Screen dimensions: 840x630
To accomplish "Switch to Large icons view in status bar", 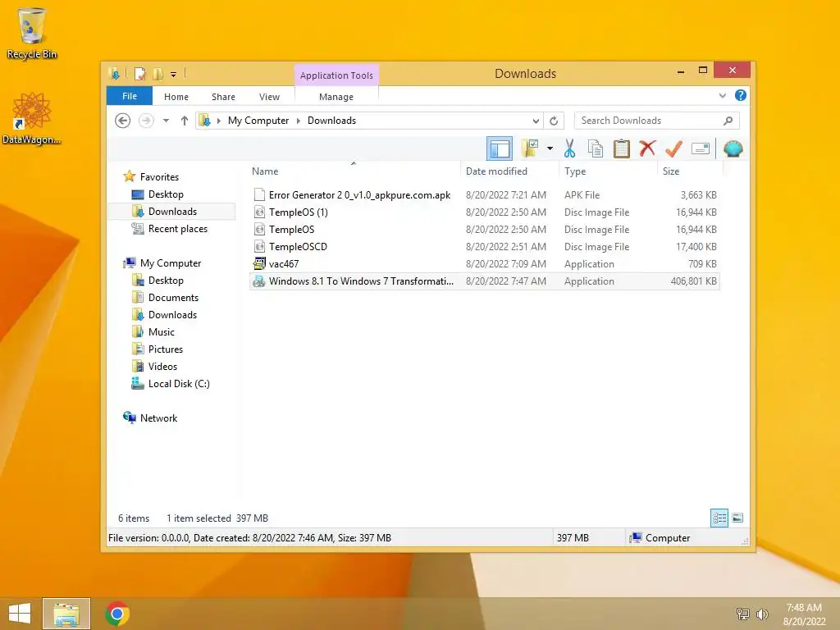I will point(737,518).
